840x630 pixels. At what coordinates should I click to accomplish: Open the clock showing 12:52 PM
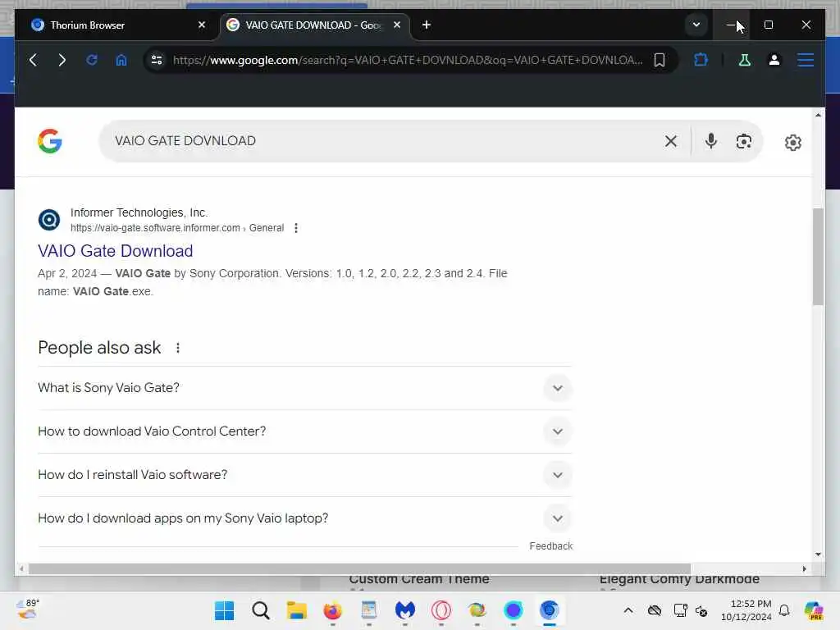click(x=746, y=610)
